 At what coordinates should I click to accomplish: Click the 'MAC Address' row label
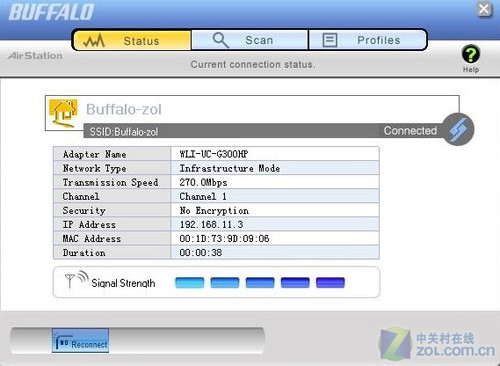[92, 238]
